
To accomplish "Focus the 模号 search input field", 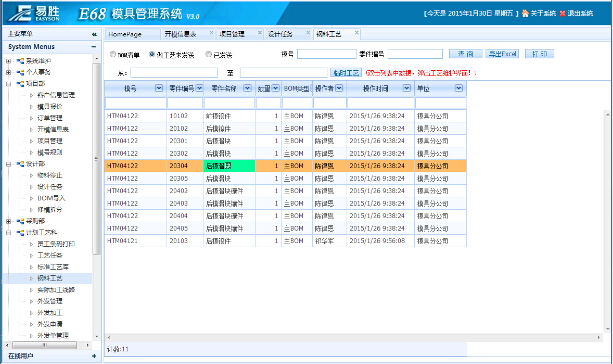I will click(327, 54).
